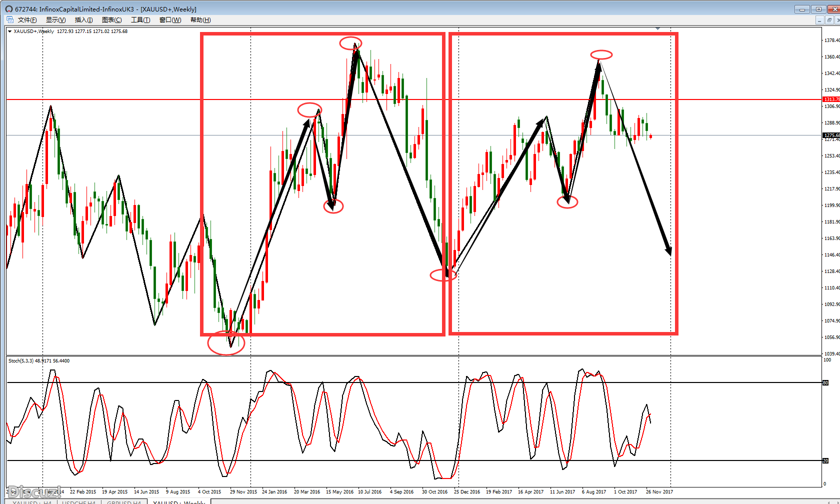Open the 帮助(H) help menu

[x=200, y=20]
